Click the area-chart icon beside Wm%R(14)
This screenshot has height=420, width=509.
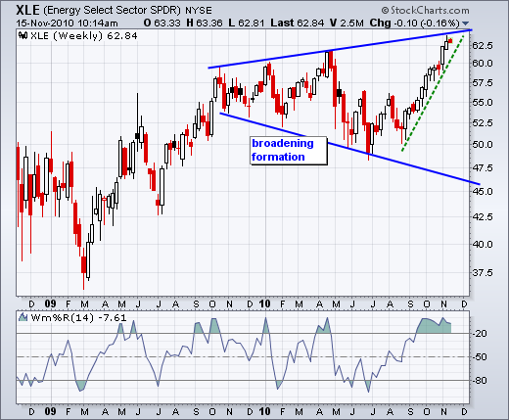23,317
